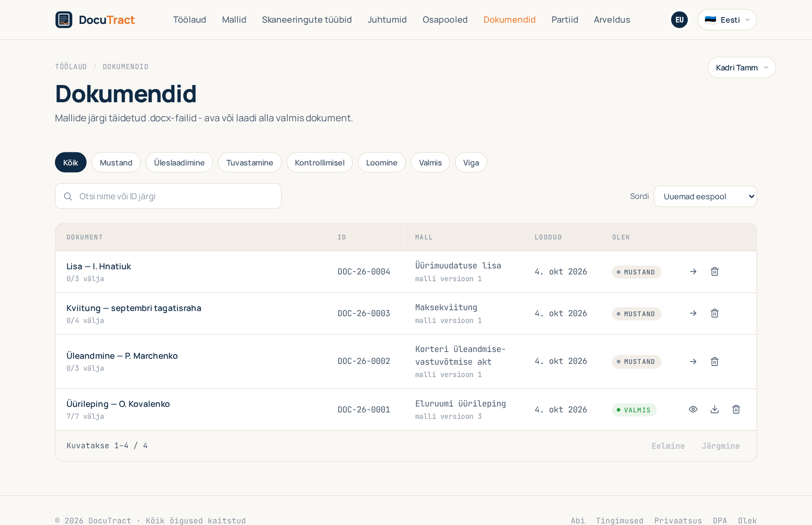This screenshot has height=525, width=812.
Task: Download the Üürileping — O. Kovalenko document
Action: click(714, 409)
